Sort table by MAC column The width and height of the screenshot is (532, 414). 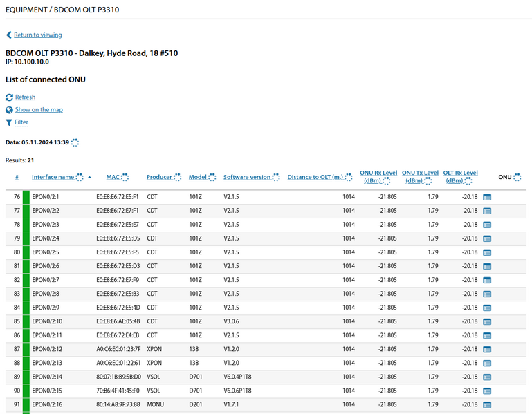pos(112,177)
